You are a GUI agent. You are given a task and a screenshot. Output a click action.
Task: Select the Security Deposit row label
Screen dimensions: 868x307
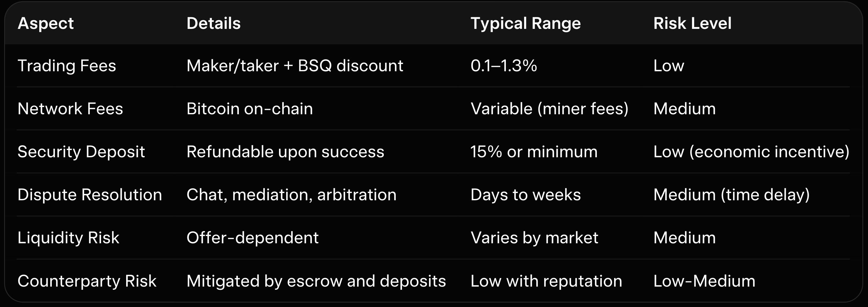point(81,152)
